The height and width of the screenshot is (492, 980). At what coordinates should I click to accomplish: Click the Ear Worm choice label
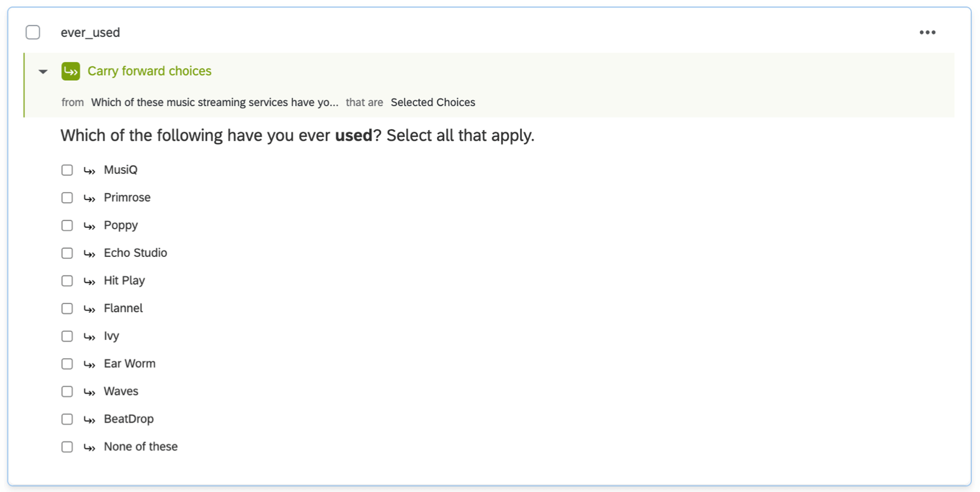pyautogui.click(x=130, y=364)
